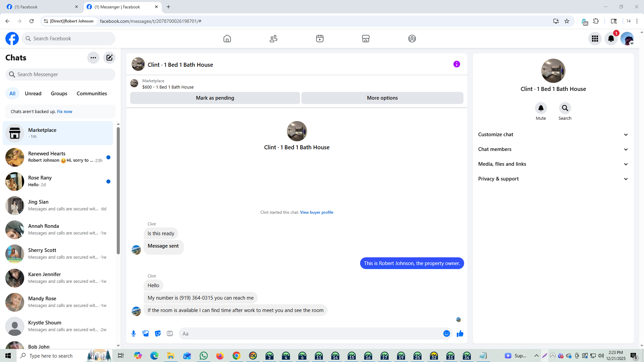Click the Search Messenger field
This screenshot has width=644, height=362.
click(60, 74)
